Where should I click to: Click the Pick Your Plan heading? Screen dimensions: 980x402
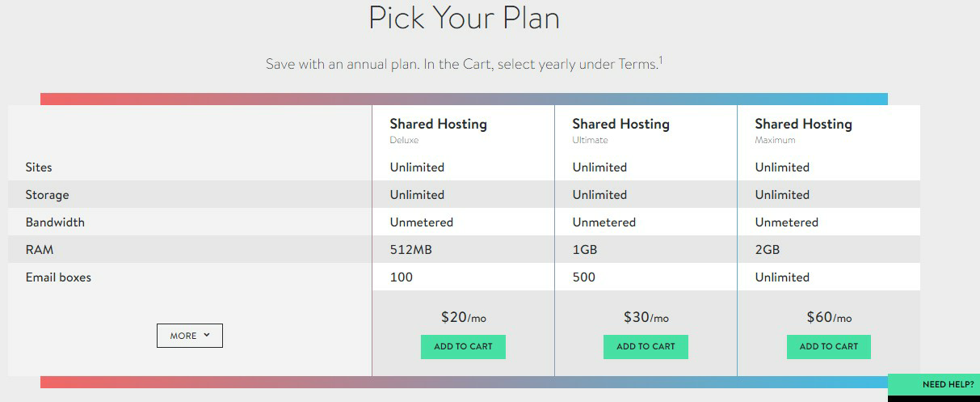point(464,19)
